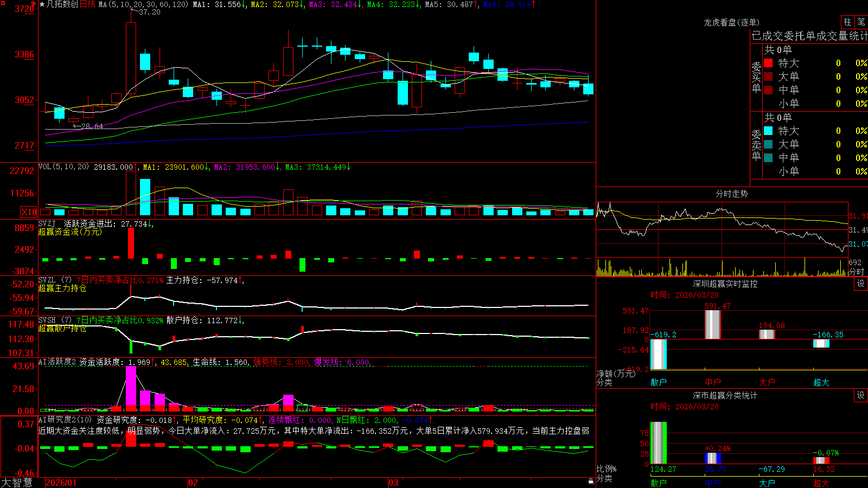
Task: Click the 凡拓数创 stock name
Action: [62, 4]
